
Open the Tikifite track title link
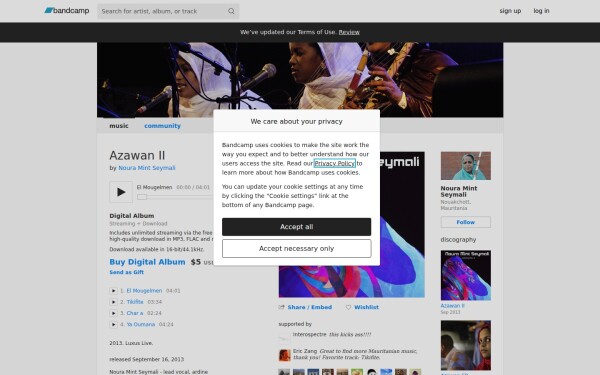135,302
